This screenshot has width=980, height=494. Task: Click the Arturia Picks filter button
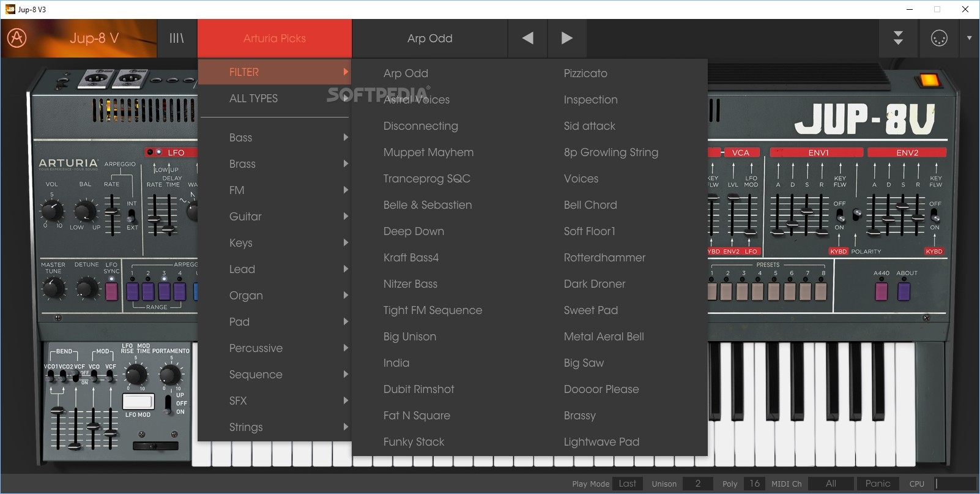coord(275,38)
